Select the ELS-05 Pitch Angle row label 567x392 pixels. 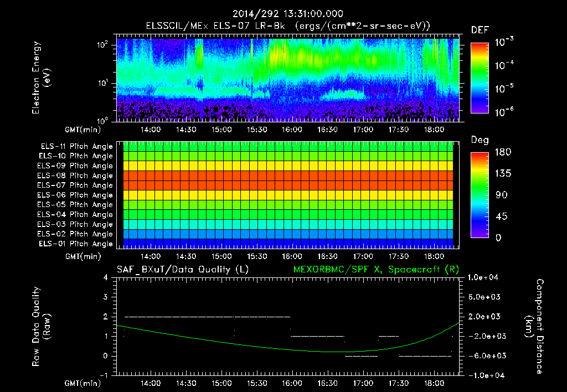(x=75, y=205)
